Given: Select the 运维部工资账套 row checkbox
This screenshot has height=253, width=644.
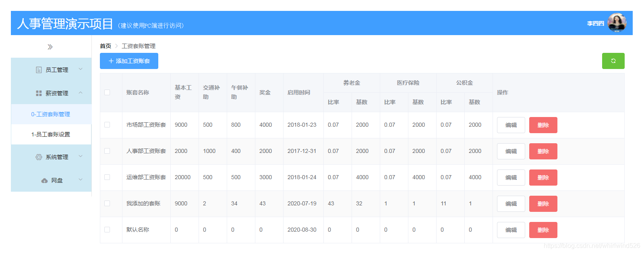Looking at the screenshot, I should click(x=107, y=177).
